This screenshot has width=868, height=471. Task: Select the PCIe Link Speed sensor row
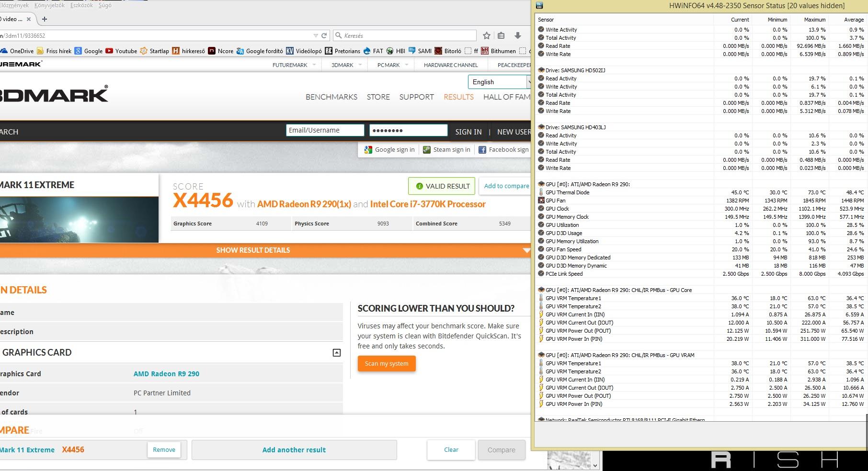click(x=701, y=274)
